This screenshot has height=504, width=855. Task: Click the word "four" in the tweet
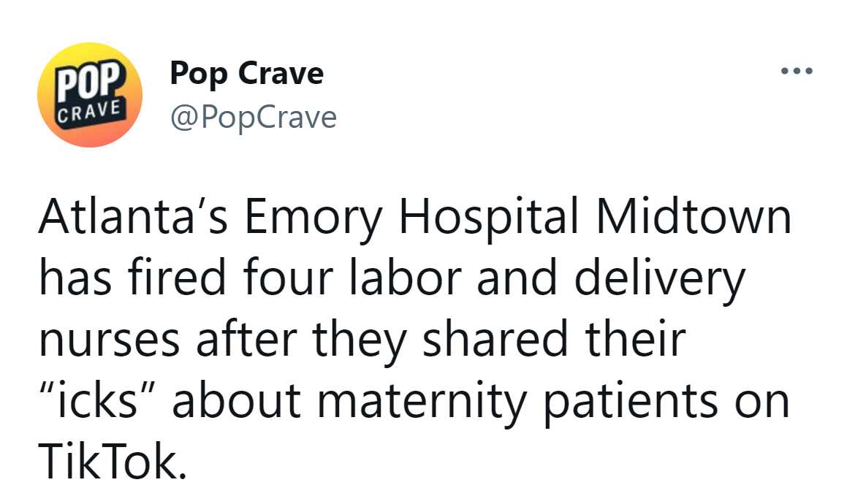point(286,278)
